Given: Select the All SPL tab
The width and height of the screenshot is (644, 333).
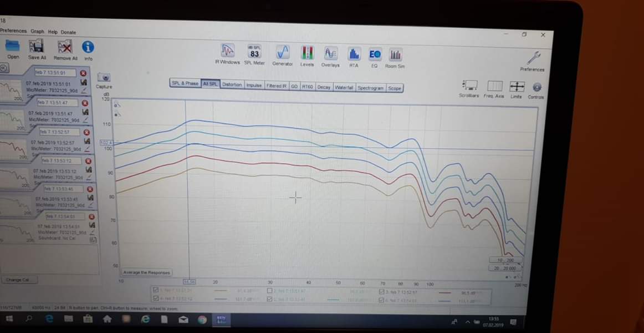Looking at the screenshot, I should coord(210,83).
